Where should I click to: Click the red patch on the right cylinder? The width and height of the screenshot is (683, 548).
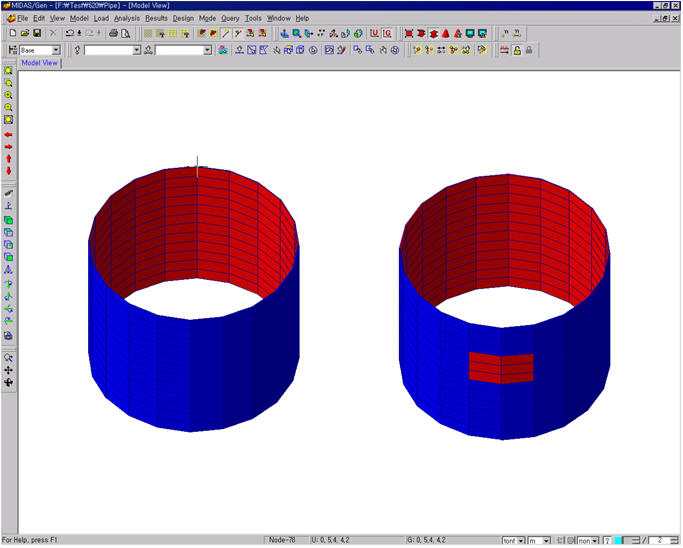tap(501, 368)
